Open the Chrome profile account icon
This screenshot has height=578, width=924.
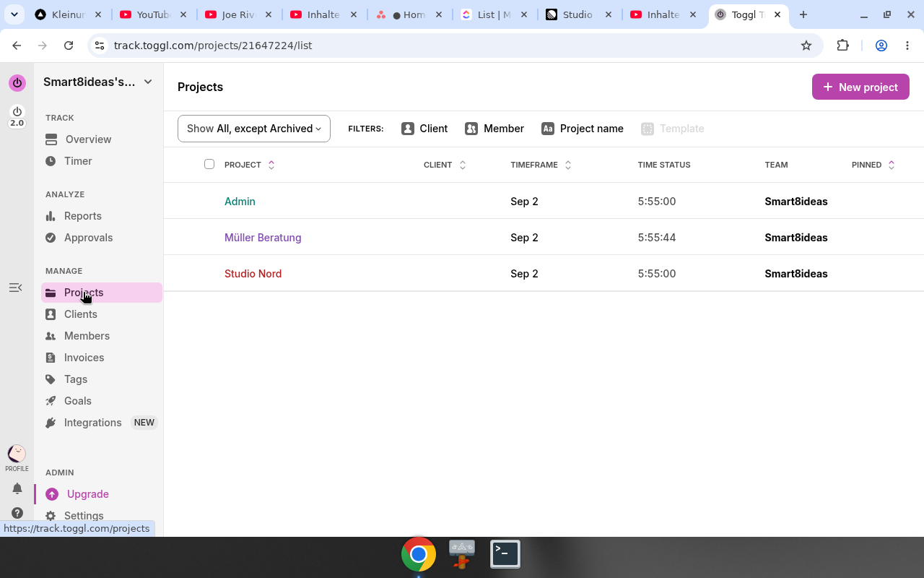click(881, 46)
